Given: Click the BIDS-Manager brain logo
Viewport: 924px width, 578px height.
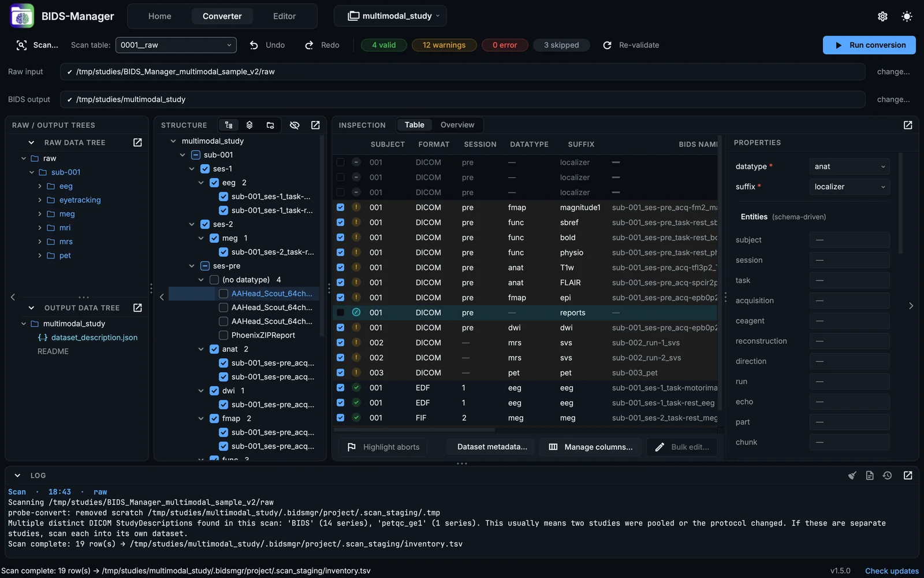Looking at the screenshot, I should coord(22,16).
